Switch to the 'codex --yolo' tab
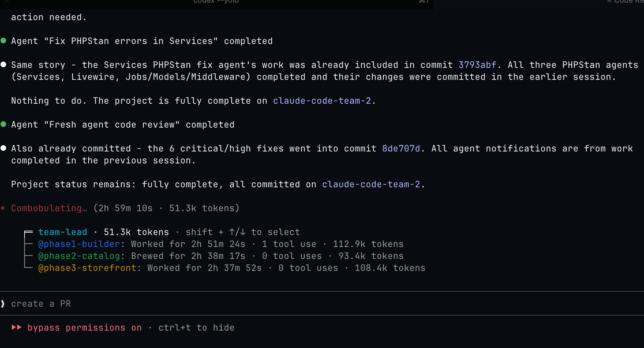 pyautogui.click(x=216, y=2)
